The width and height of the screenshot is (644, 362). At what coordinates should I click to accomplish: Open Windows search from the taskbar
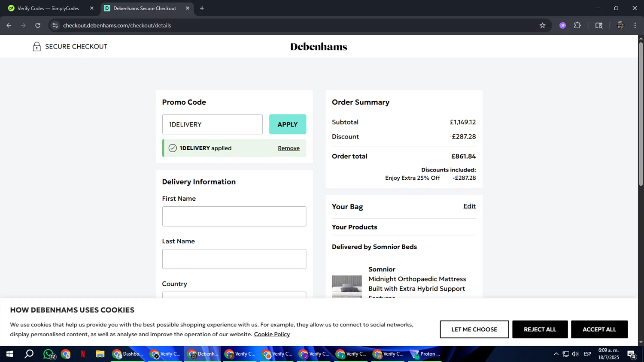point(29,354)
